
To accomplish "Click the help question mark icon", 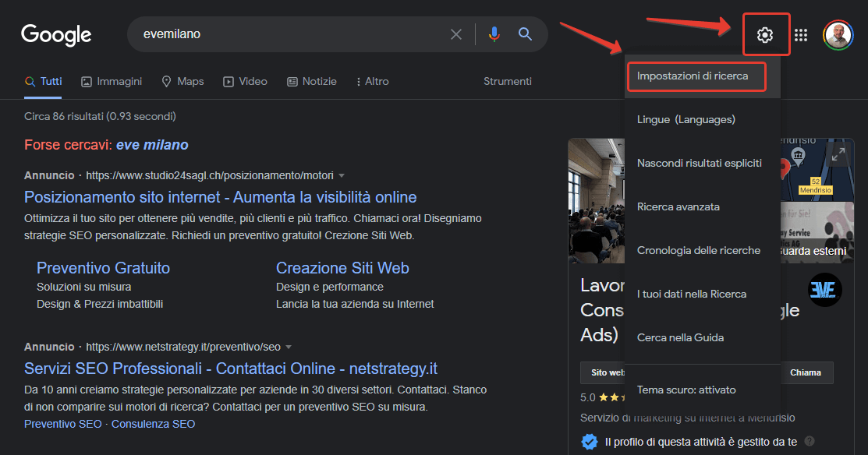I will click(810, 441).
